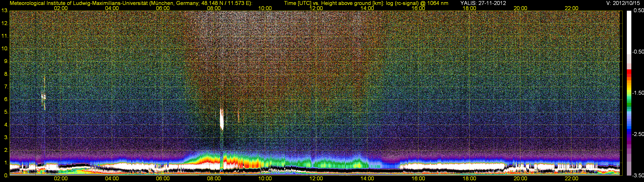Click the -3.50 value on the color scale
This screenshot has width=644, height=182.
coord(638,176)
